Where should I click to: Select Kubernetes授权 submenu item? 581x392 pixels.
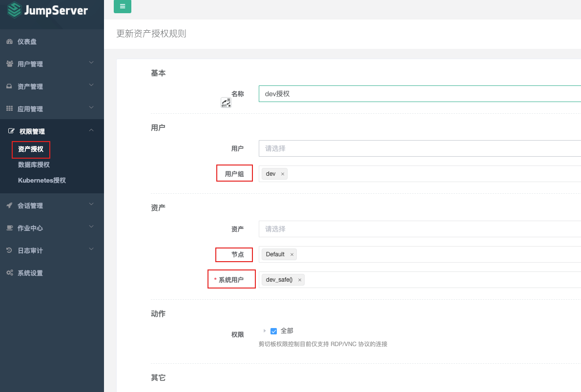click(x=42, y=180)
